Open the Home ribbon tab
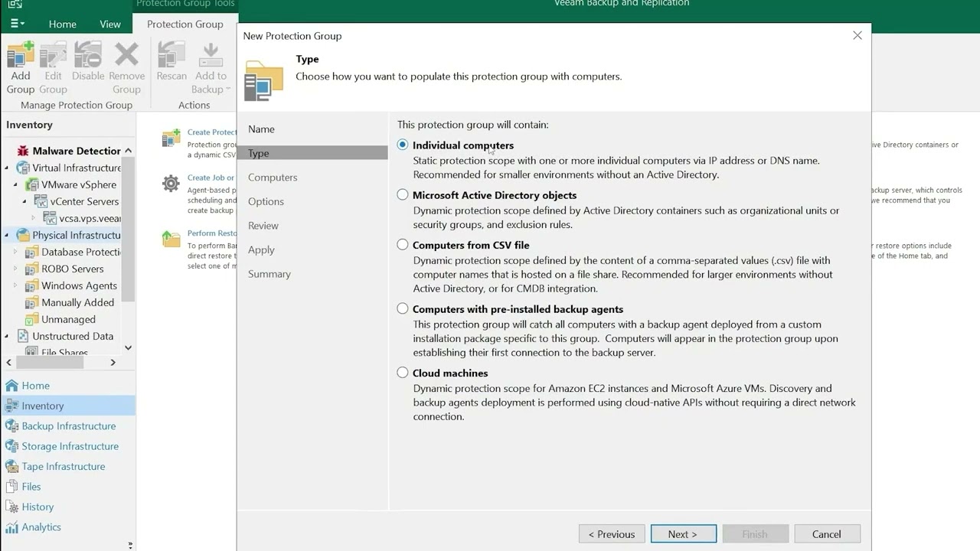The image size is (980, 551). point(63,24)
